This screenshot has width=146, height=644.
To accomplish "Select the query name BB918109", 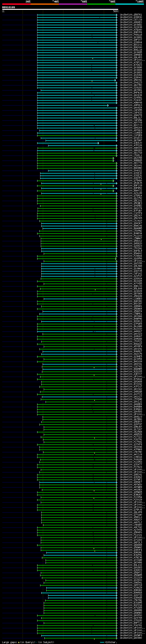I will point(8,8).
